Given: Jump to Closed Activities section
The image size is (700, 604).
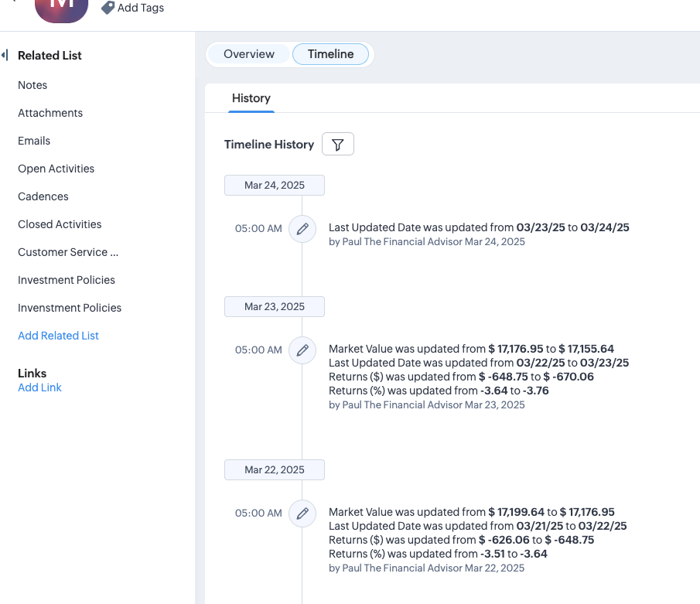Looking at the screenshot, I should [60, 224].
